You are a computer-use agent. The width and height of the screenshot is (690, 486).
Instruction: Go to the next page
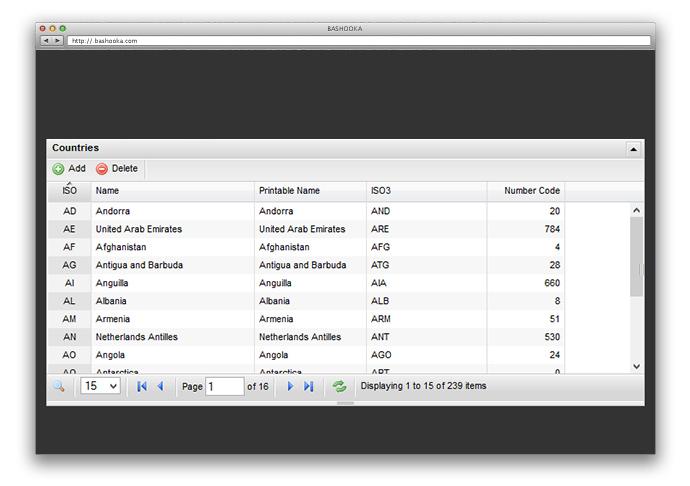(290, 387)
